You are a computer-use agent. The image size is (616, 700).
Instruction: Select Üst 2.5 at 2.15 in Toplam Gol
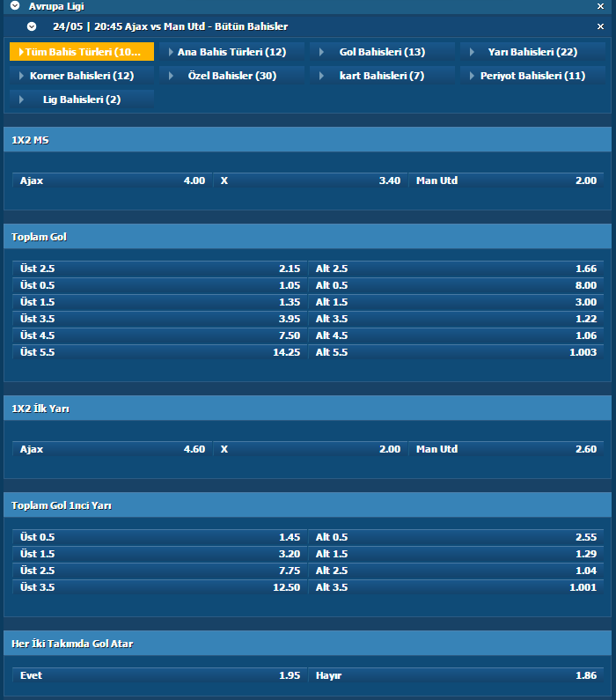pos(159,269)
